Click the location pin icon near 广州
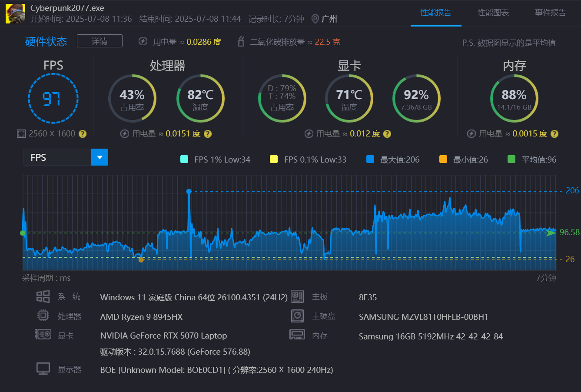The image size is (581, 392). (x=315, y=19)
